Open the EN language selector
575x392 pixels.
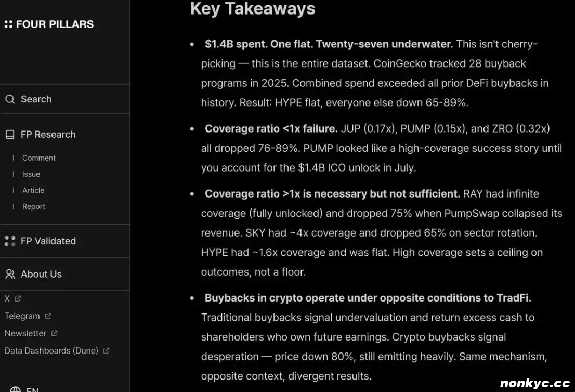[32, 389]
